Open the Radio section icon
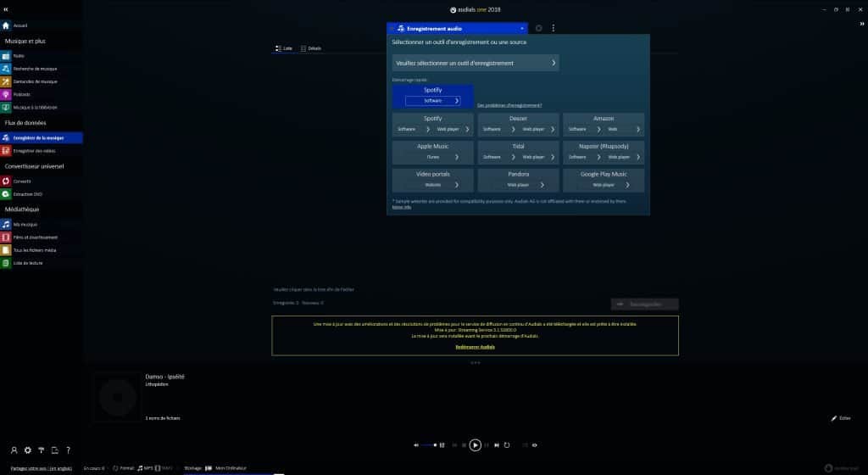Viewport: 868px width, 475px height. pyautogui.click(x=6, y=55)
